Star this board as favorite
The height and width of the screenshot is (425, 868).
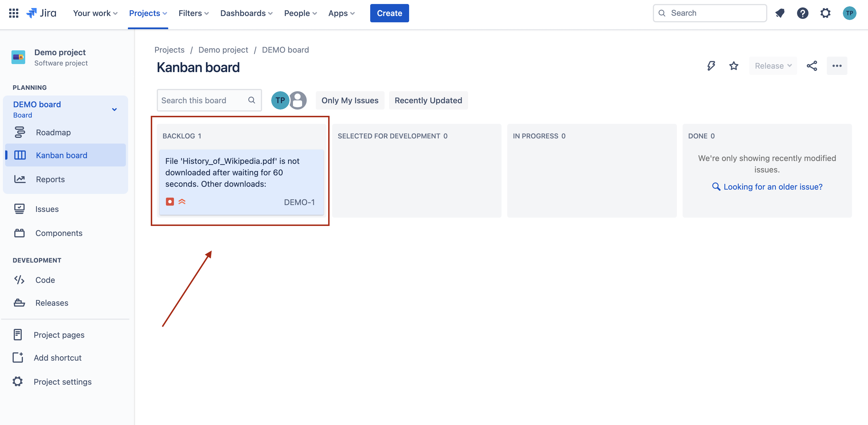pos(734,66)
